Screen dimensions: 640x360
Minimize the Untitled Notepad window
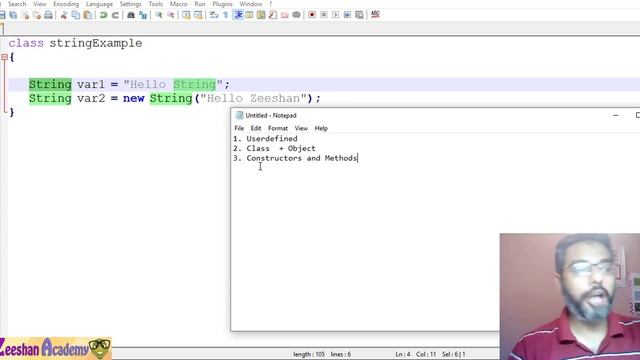pos(616,116)
